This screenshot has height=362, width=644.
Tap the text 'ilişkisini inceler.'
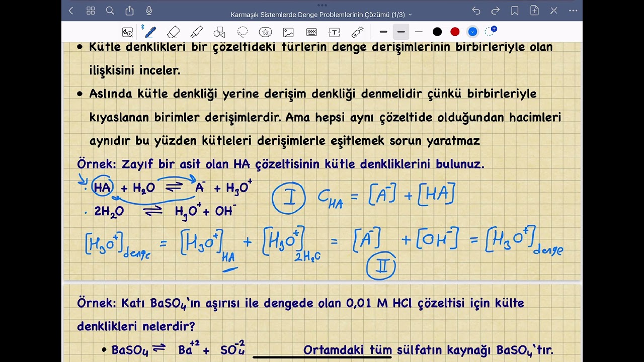(x=134, y=70)
